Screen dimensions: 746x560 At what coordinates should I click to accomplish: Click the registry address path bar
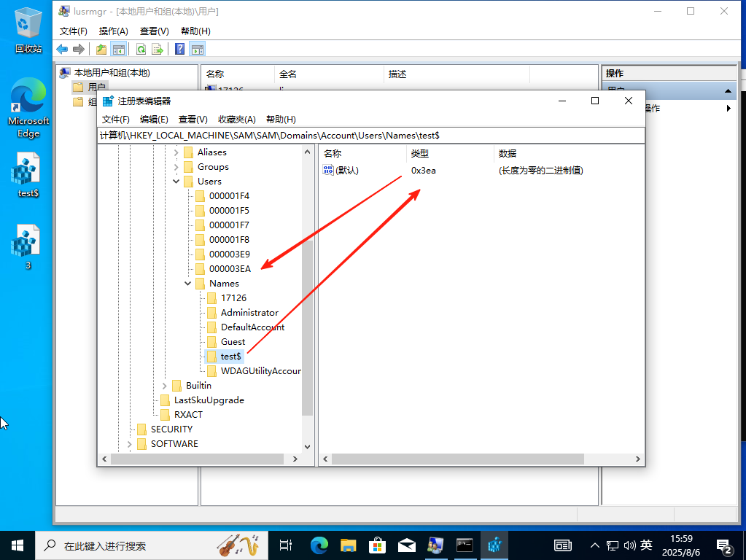(371, 136)
